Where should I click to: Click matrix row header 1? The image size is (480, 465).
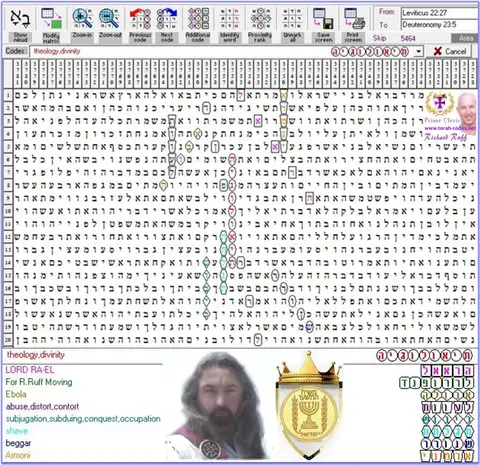[8, 95]
